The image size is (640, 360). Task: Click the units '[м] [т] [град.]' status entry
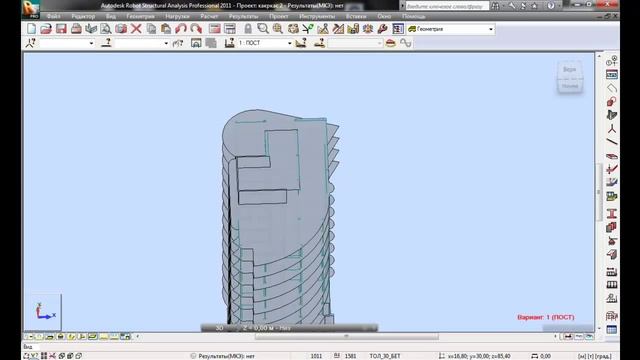click(595, 356)
